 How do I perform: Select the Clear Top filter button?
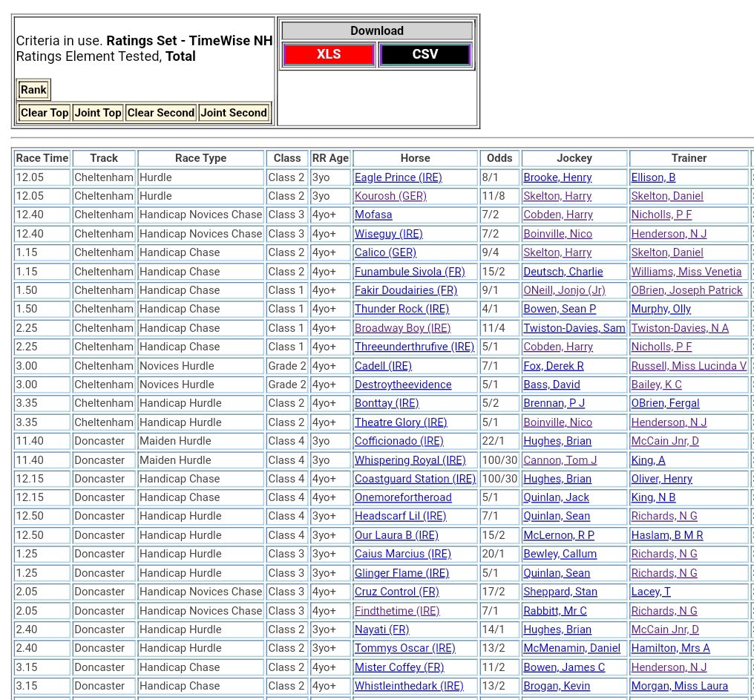pos(45,113)
